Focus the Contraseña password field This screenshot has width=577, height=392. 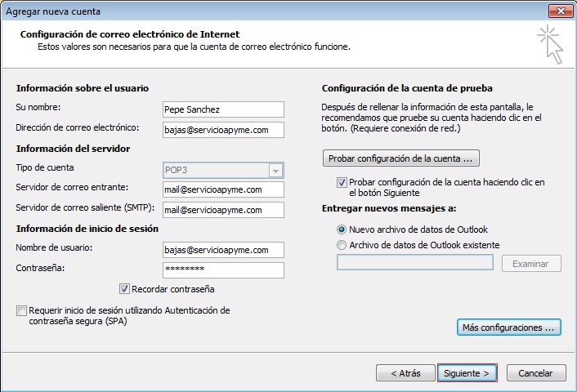point(223,270)
